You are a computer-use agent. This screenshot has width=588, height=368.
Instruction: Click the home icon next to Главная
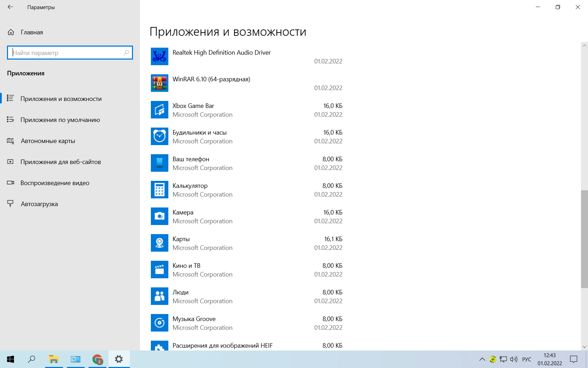[11, 32]
